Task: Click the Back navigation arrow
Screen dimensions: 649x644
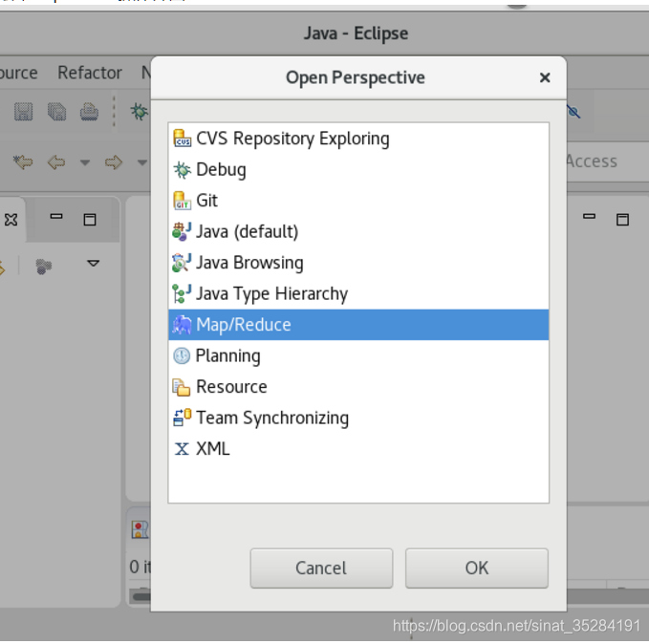Action: coord(55,161)
